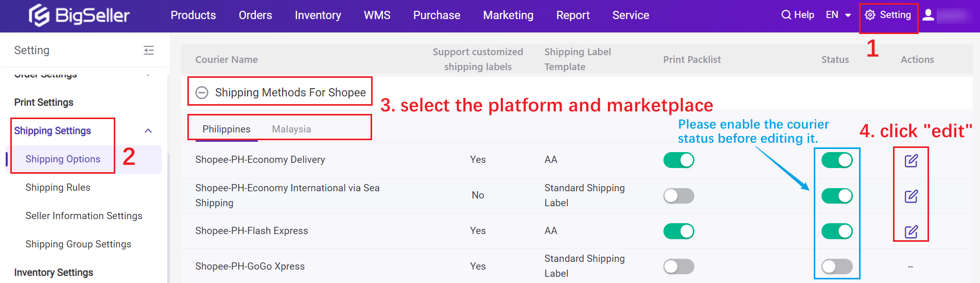Enable Print Packlist for Shopee-PH-GoGo Xpress
Screen dimensions: 980x283
(679, 267)
